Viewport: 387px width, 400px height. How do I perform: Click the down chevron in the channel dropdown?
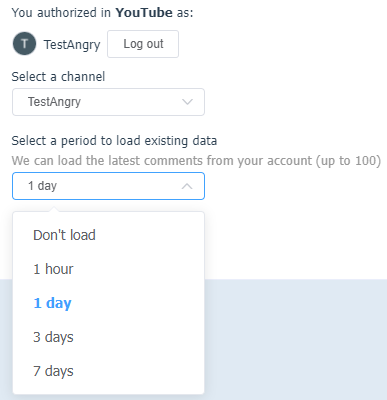click(188, 102)
